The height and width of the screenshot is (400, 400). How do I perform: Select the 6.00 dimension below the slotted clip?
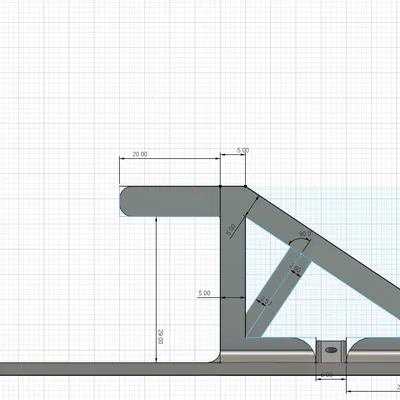click(327, 374)
